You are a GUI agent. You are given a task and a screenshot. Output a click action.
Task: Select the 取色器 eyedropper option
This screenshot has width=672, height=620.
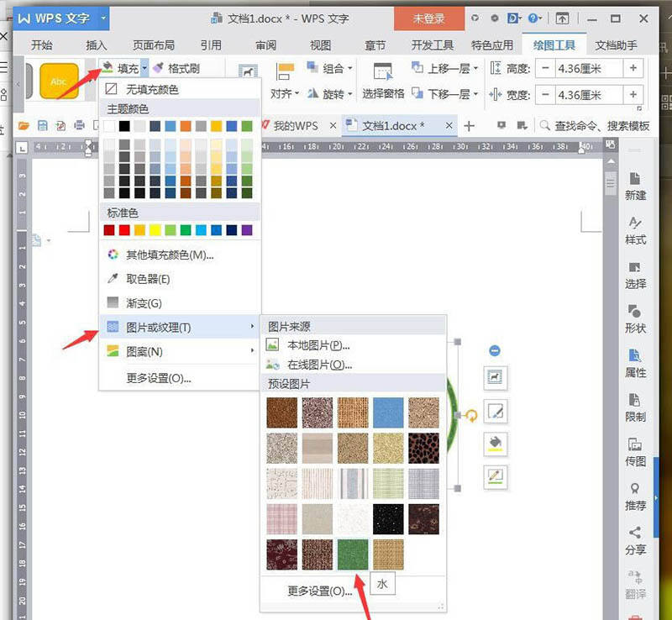(147, 279)
